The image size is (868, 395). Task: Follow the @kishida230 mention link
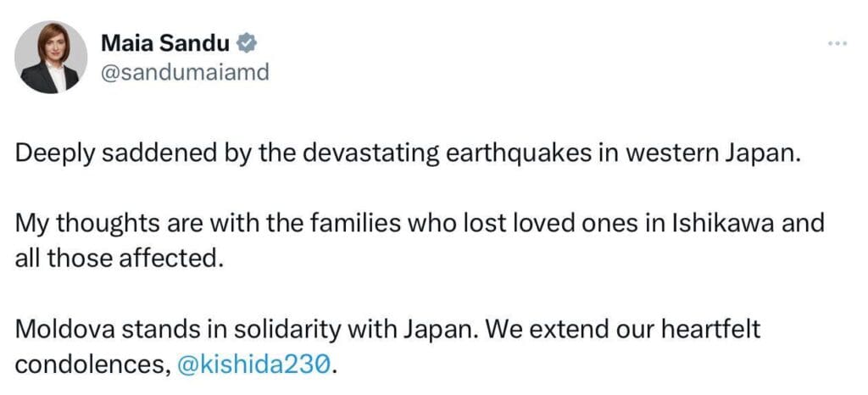click(x=255, y=365)
